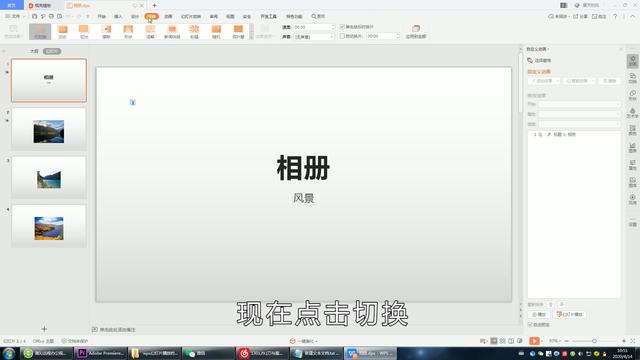The height and width of the screenshot is (360, 640).
Task: Switch to the Outline tab in slide panel
Action: (34, 51)
